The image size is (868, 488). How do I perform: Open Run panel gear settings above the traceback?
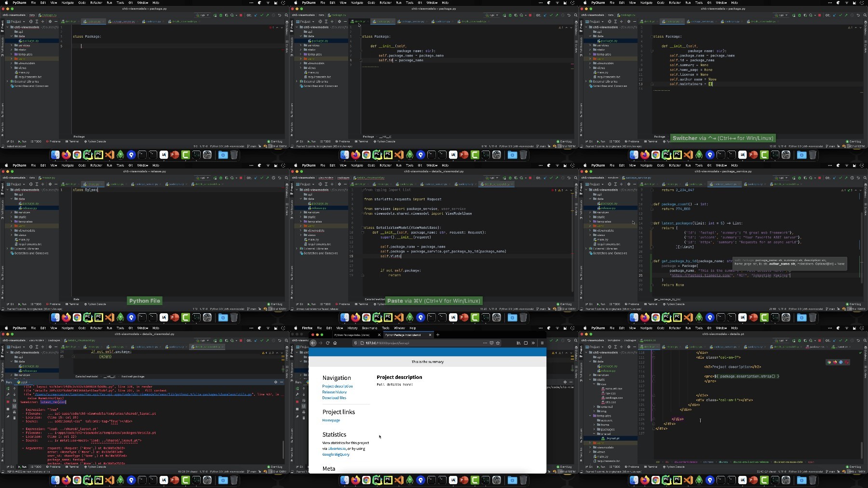click(276, 382)
